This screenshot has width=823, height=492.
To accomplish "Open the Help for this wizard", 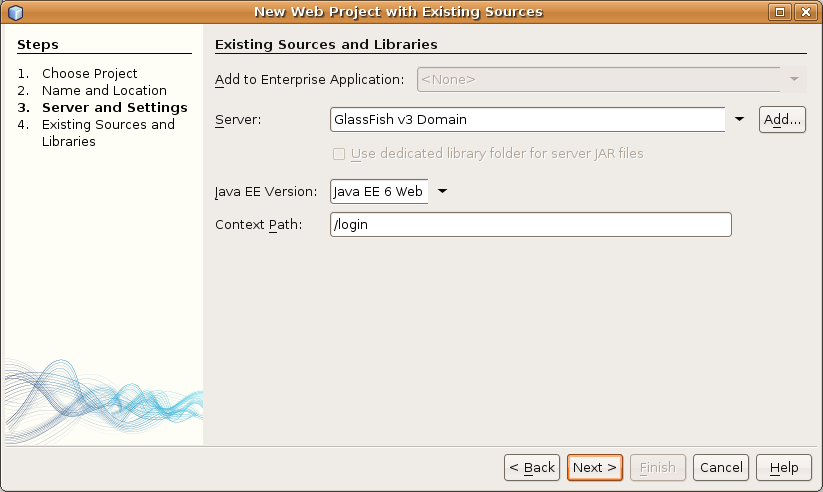I will pyautogui.click(x=784, y=467).
